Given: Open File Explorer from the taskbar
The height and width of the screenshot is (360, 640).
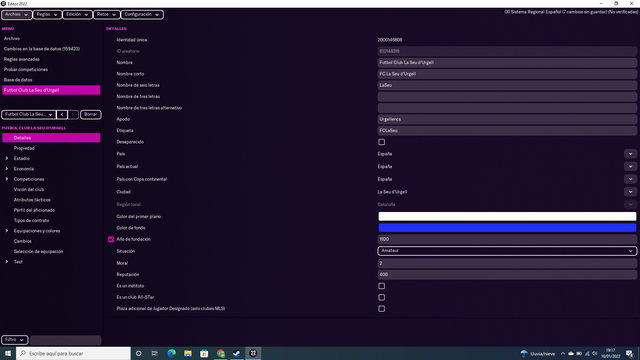Looking at the screenshot, I should (x=188, y=353).
